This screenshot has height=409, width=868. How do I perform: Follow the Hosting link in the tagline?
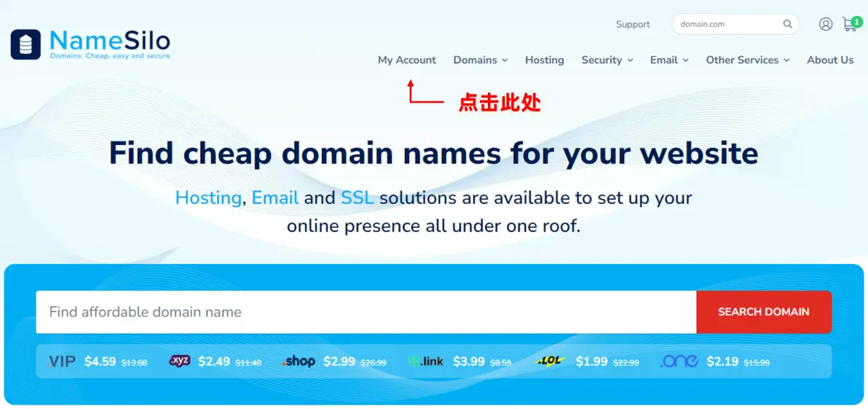click(x=208, y=198)
